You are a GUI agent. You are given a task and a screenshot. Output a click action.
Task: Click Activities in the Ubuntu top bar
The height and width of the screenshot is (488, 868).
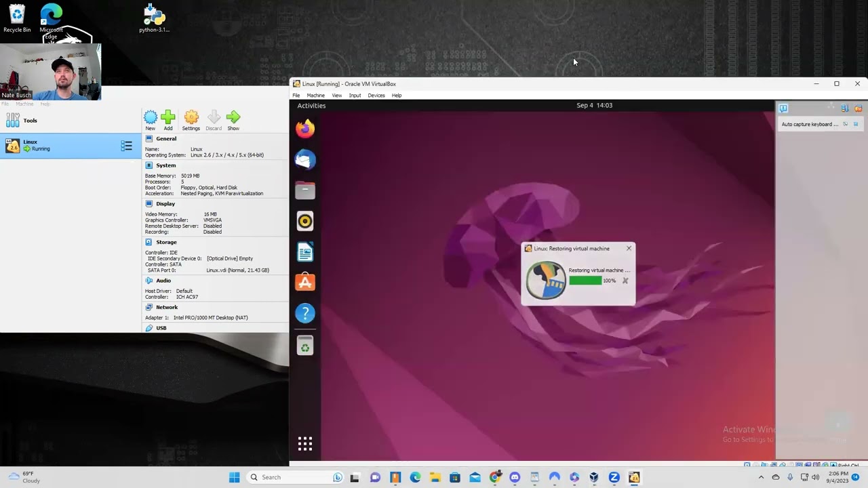(311, 106)
